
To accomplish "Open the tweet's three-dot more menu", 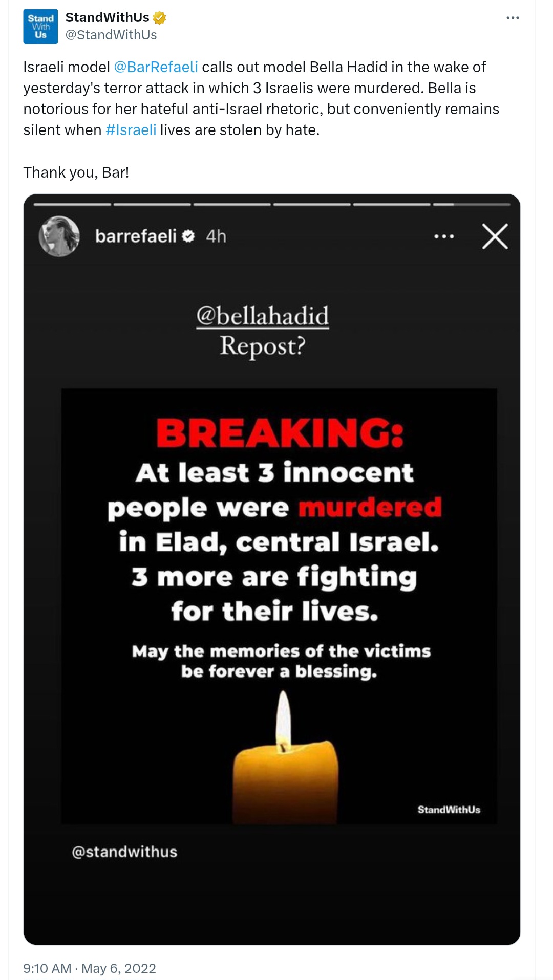I will 513,18.
